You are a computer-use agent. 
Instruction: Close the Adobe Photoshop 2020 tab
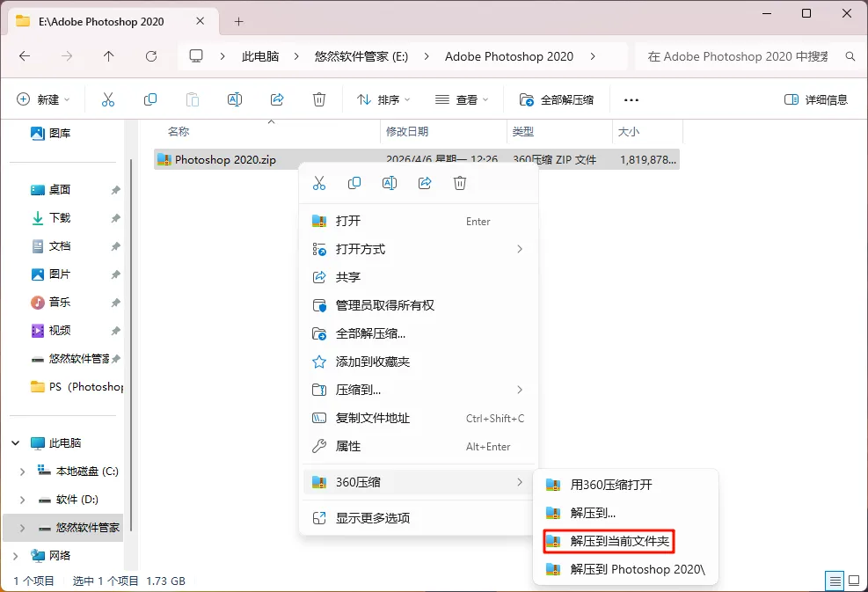click(x=201, y=21)
